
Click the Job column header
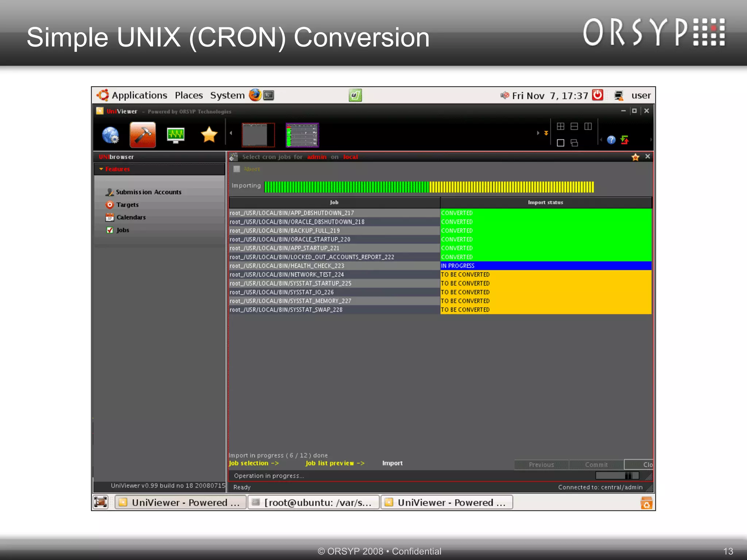[x=334, y=202]
